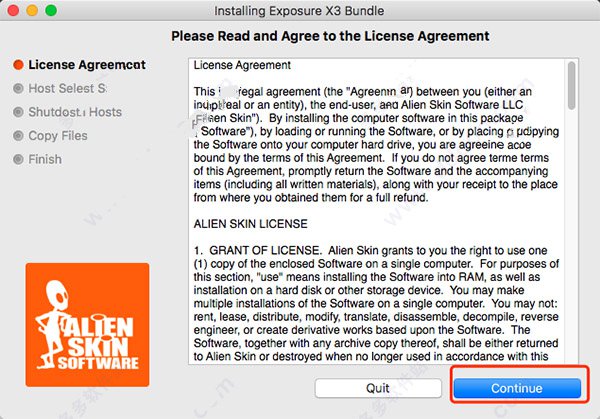Image resolution: width=600 pixels, height=419 pixels.
Task: Click the Shutdown Hosts step bullet
Action: (x=18, y=112)
